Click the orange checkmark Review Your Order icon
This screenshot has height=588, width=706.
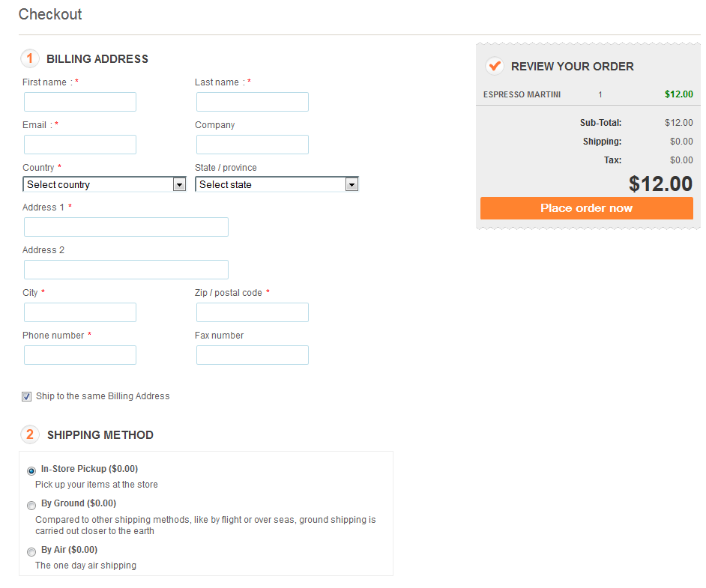coord(494,66)
